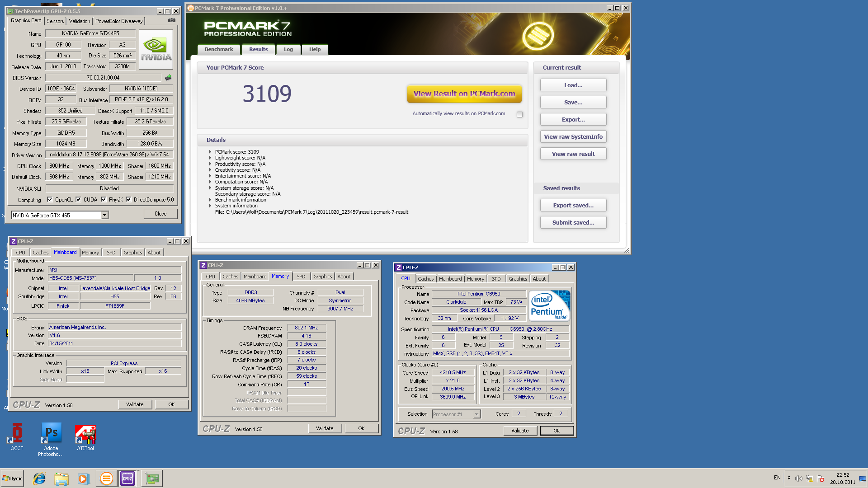This screenshot has height=488, width=868.
Task: Switch to GPU-Z taskbar icon
Action: [x=152, y=479]
